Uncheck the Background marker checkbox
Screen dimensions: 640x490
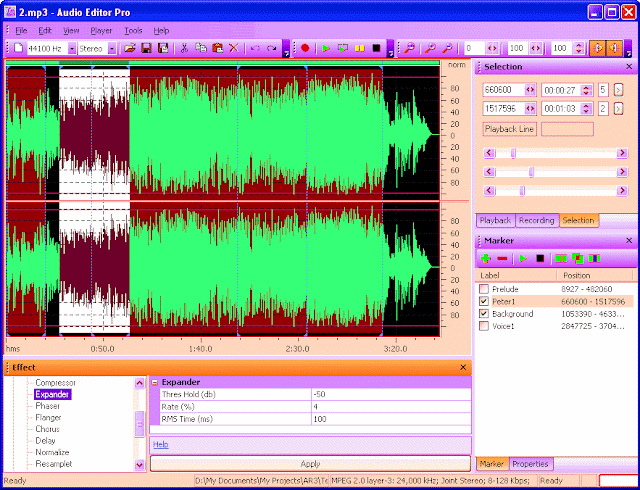484,314
